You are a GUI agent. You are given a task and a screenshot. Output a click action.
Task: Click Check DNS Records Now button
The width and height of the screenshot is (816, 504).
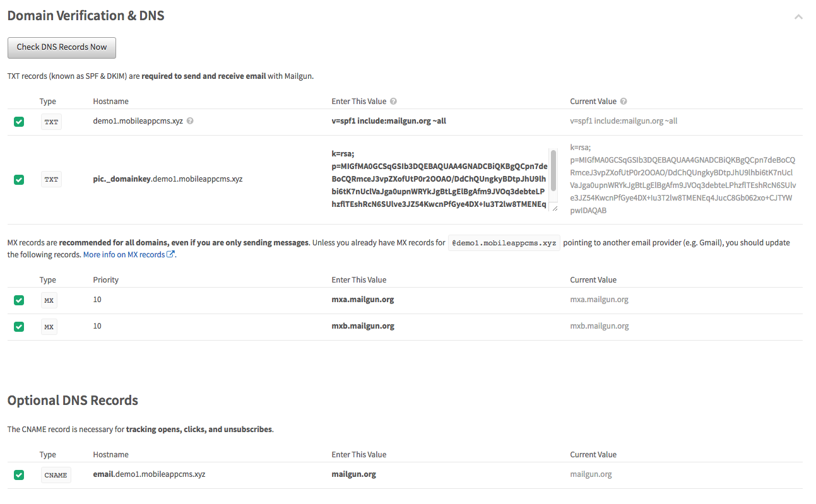pyautogui.click(x=62, y=47)
